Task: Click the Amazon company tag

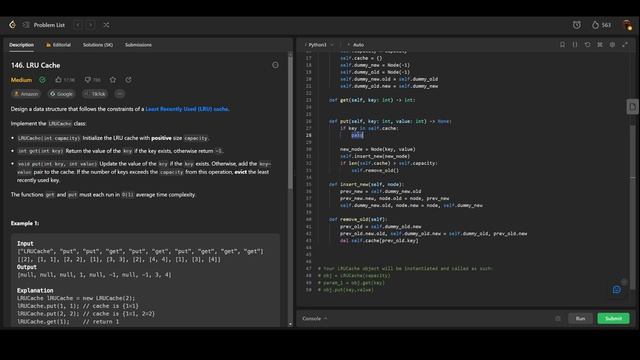Action: [x=26, y=94]
